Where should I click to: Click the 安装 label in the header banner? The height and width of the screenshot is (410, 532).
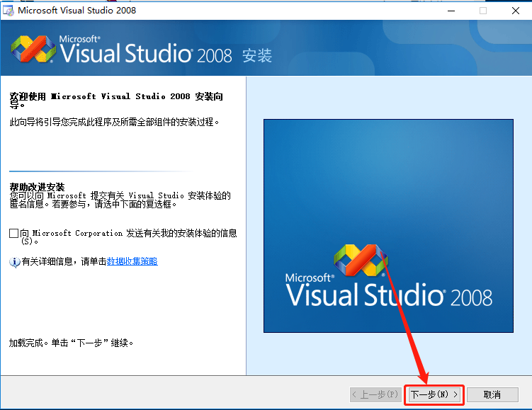point(257,56)
